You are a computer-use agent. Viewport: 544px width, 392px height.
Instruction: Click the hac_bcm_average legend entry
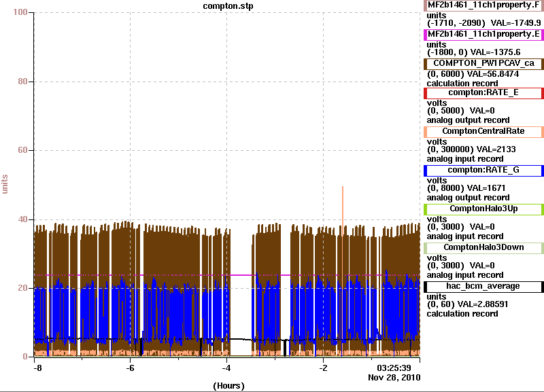point(483,287)
